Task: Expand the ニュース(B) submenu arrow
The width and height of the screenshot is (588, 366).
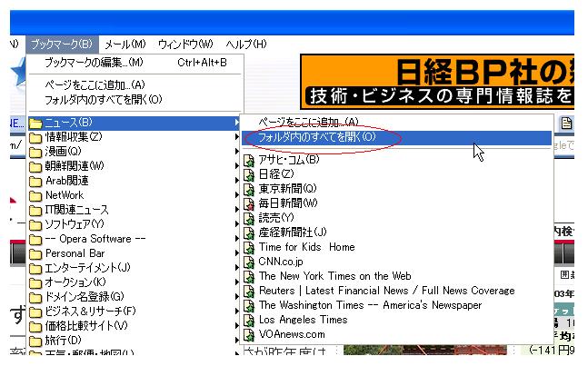Action: (x=236, y=123)
